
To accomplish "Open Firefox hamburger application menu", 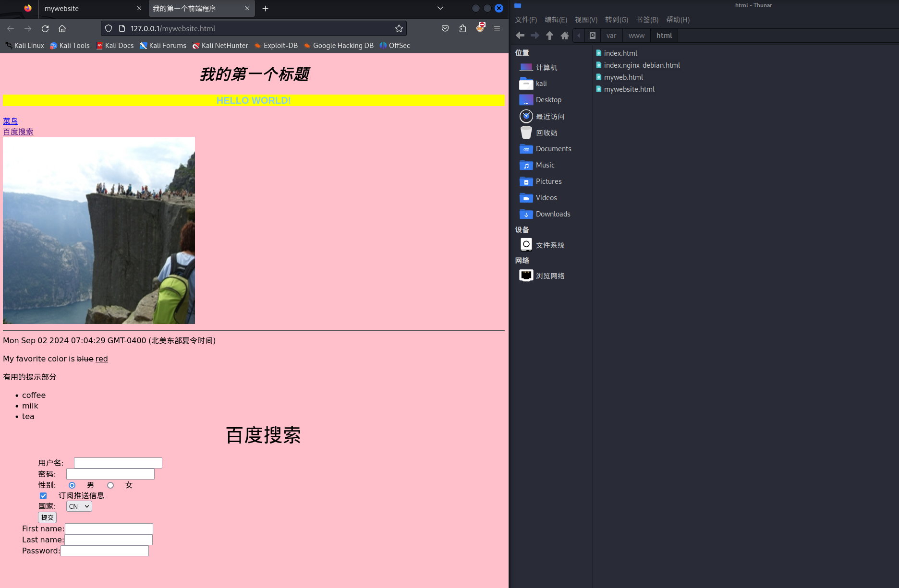I will (497, 29).
